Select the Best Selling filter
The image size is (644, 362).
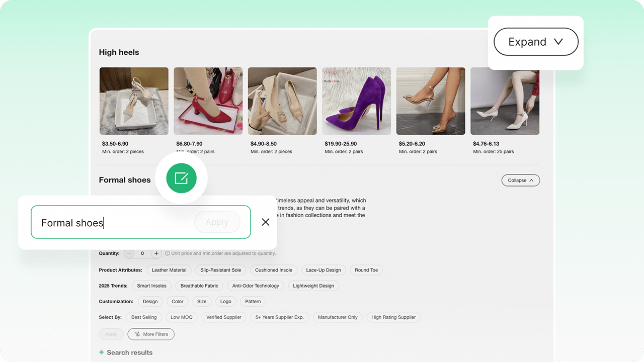click(144, 317)
